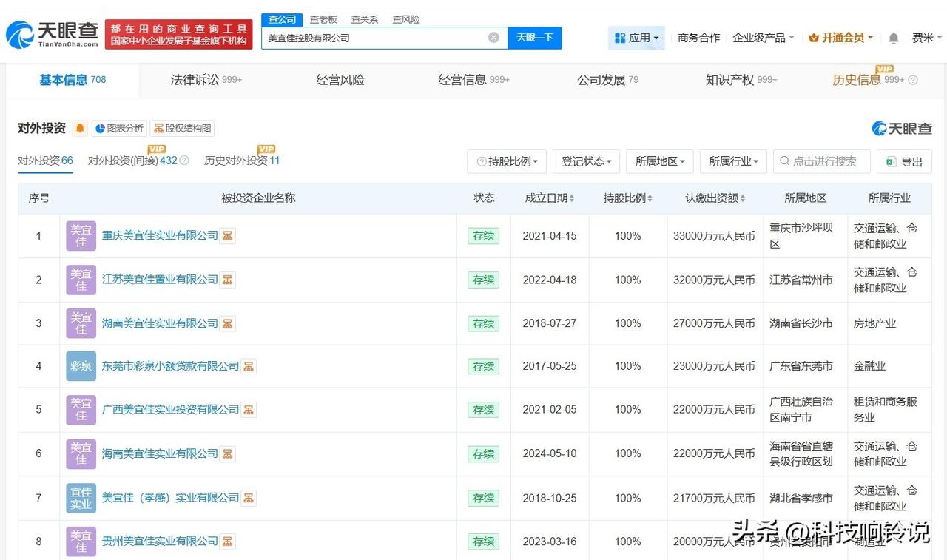Open the 湖南美宜佳实业有限公司 company link
Screen dimensions: 947x560
pyautogui.click(x=160, y=323)
